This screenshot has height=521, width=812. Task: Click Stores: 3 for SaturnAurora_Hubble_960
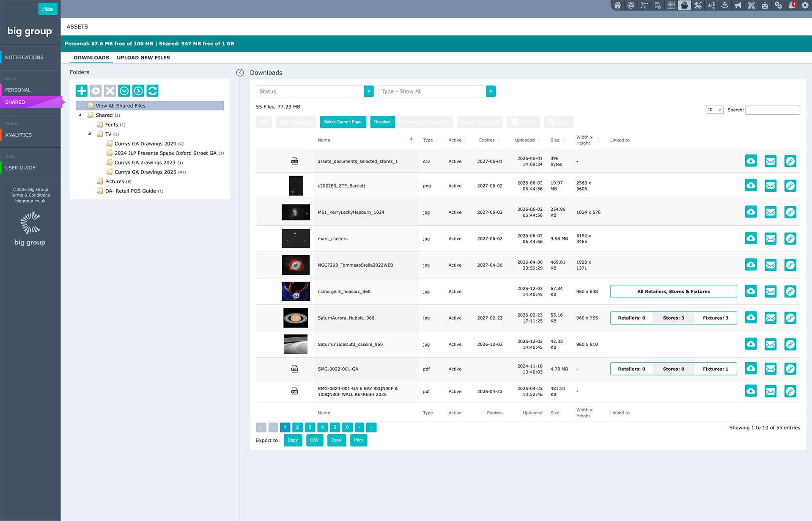click(673, 318)
